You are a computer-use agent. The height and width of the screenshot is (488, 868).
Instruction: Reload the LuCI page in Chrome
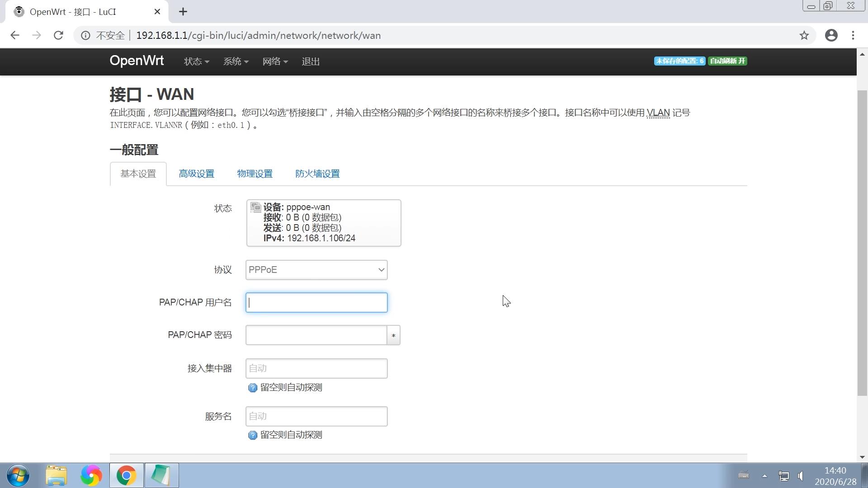(x=58, y=35)
